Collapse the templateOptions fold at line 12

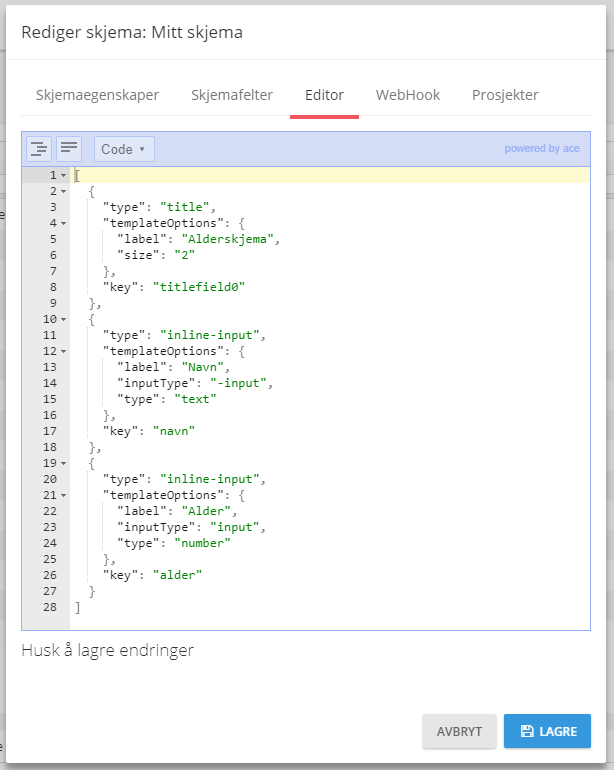pos(63,352)
